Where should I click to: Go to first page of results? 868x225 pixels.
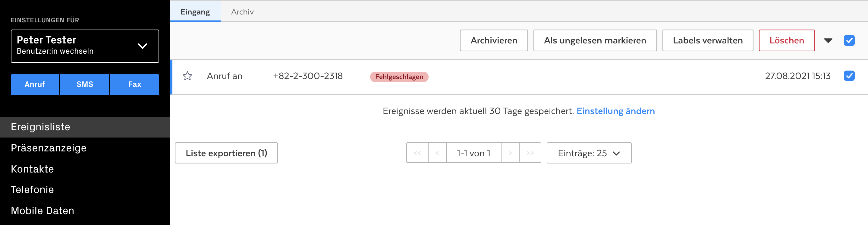(417, 153)
